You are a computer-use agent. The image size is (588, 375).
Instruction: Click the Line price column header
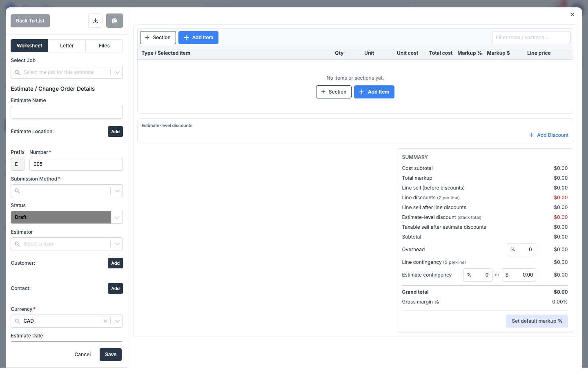539,53
